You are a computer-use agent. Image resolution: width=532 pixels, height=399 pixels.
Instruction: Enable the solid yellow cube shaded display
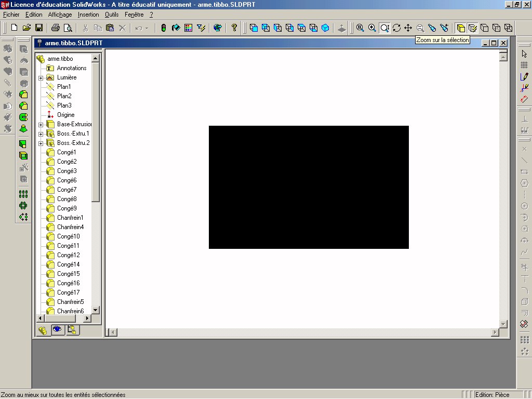click(461, 28)
